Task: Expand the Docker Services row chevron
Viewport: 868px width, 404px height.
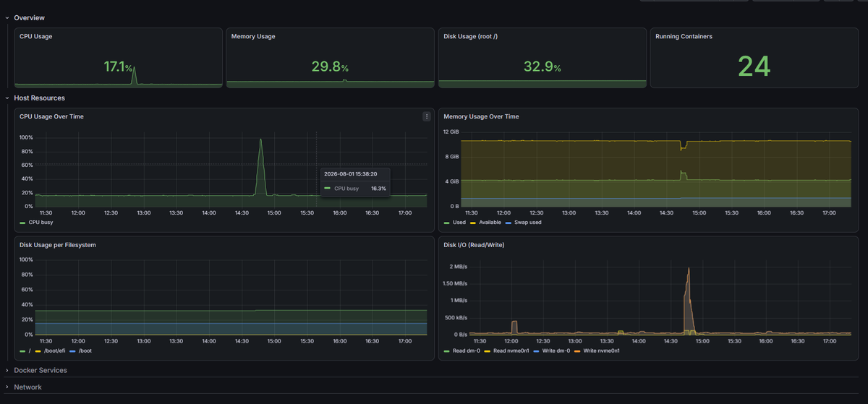Action: (x=7, y=370)
